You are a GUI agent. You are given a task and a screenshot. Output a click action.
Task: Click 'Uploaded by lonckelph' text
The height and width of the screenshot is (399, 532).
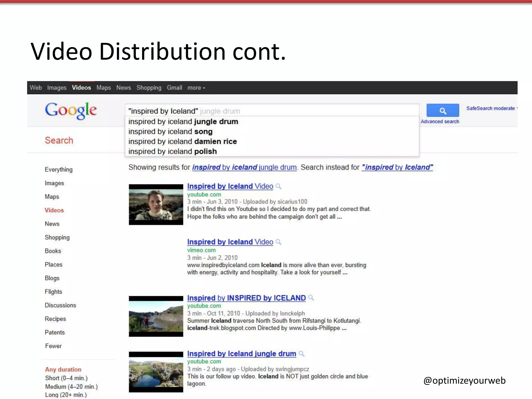275,313
